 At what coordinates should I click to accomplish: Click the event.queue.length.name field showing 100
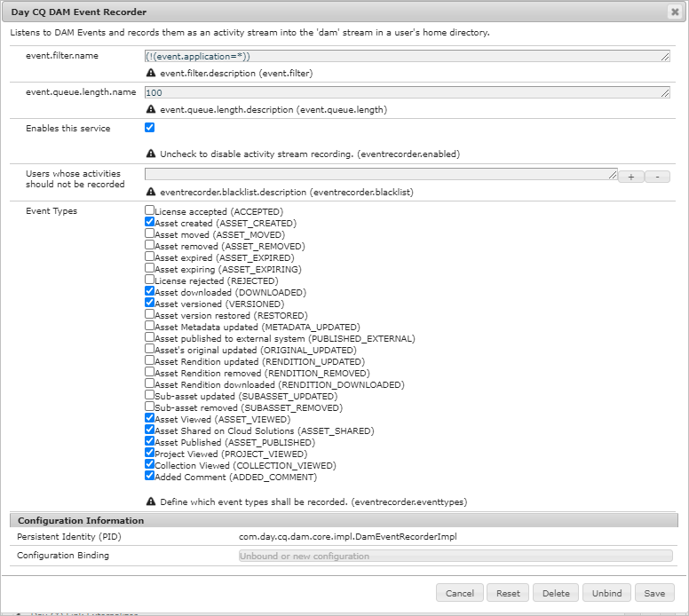pos(407,92)
